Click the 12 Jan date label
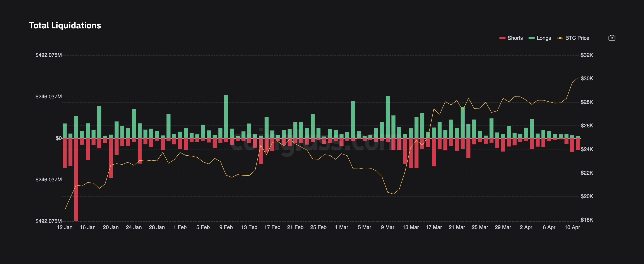The height and width of the screenshot is (264, 644). tap(65, 227)
